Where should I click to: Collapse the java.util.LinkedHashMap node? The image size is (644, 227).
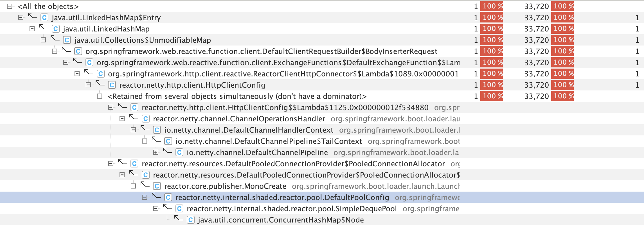click(32, 29)
